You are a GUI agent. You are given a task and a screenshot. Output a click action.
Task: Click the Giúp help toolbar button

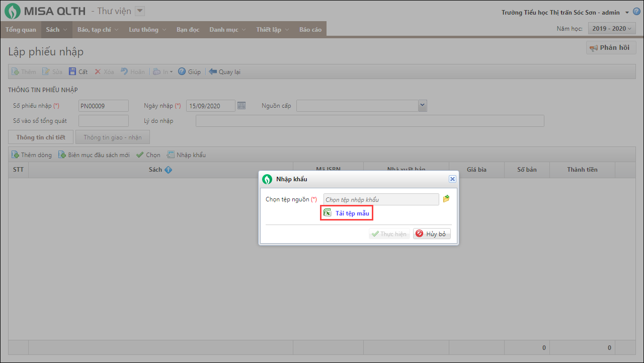coord(189,71)
